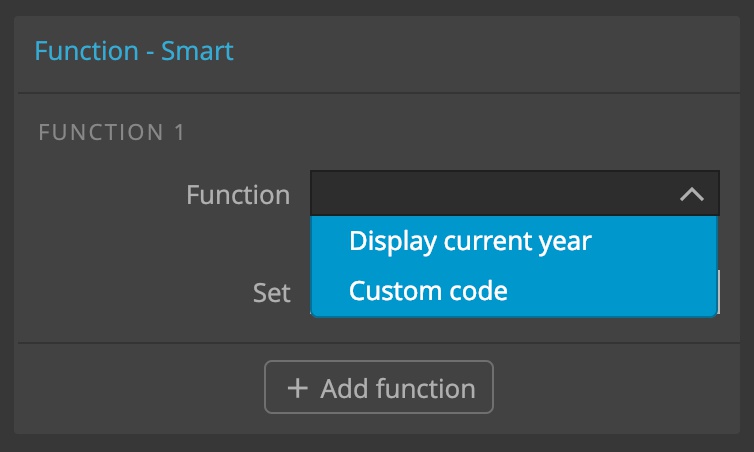Click the empty Function combo box field
This screenshot has width=754, height=452.
(515, 193)
